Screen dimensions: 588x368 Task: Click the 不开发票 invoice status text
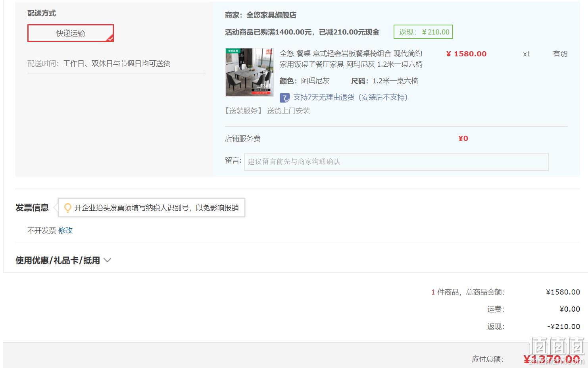pos(42,230)
